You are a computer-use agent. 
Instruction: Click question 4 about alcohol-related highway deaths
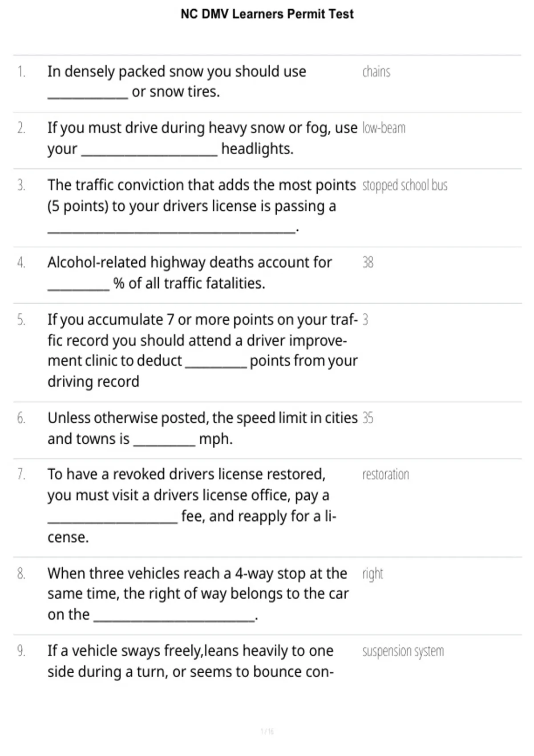coord(190,273)
